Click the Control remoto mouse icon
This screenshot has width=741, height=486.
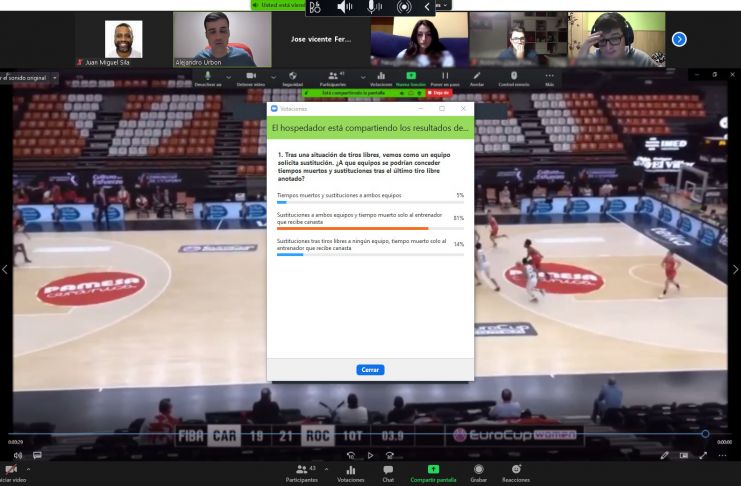coord(514,79)
